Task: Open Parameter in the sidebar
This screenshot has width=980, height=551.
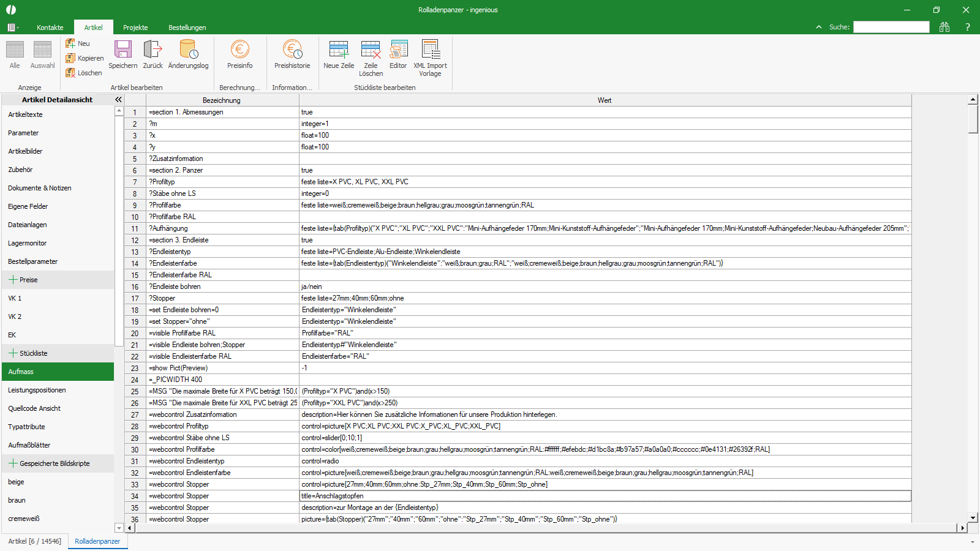Action: [x=58, y=133]
